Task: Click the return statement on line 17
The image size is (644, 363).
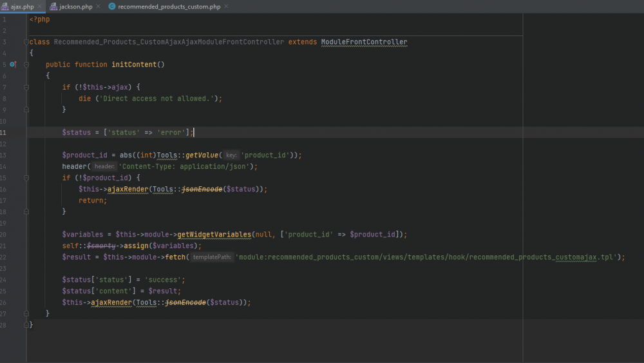Action: pyautogui.click(x=93, y=201)
